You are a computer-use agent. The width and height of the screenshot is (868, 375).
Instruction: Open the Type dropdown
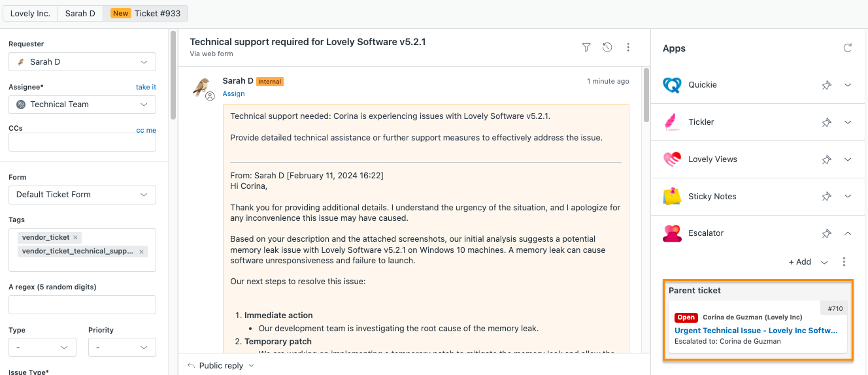coord(42,348)
